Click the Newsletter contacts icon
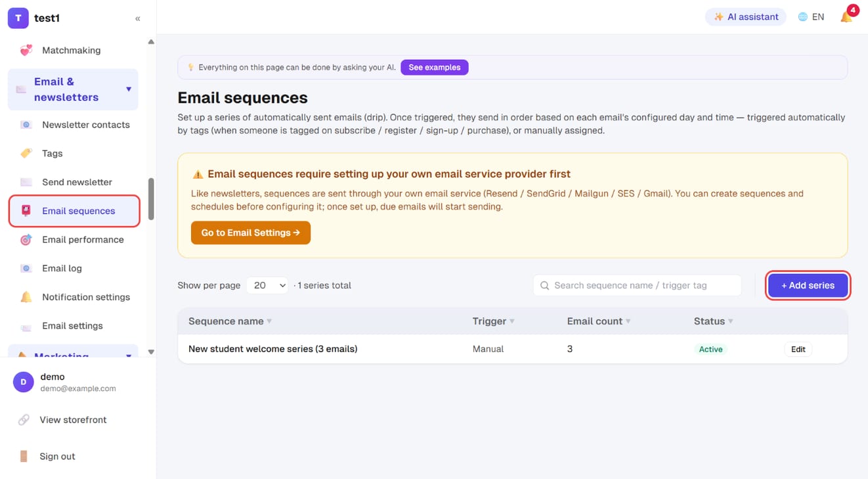This screenshot has width=868, height=479. (x=26, y=125)
